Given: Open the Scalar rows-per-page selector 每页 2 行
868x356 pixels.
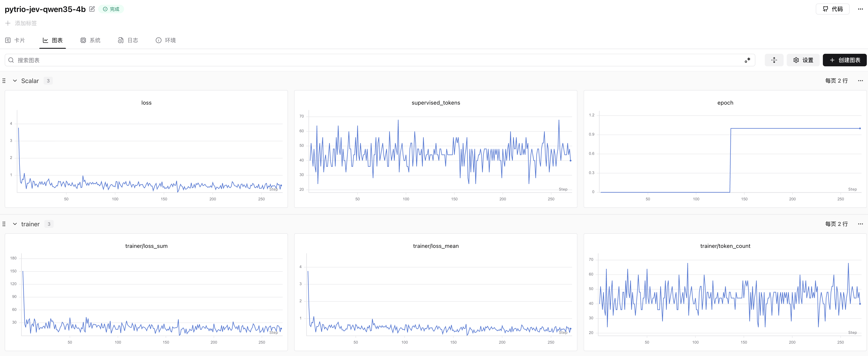Looking at the screenshot, I should (836, 81).
